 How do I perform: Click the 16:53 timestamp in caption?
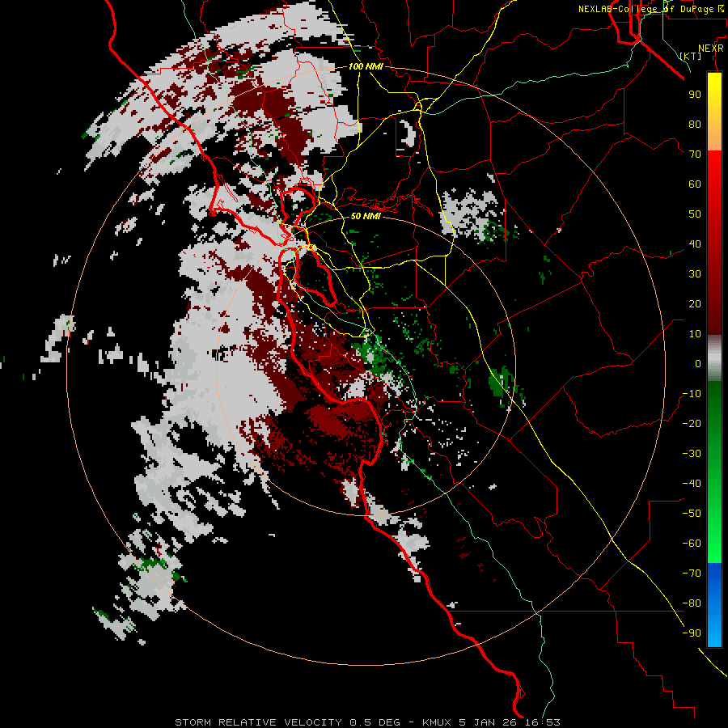tap(542, 722)
